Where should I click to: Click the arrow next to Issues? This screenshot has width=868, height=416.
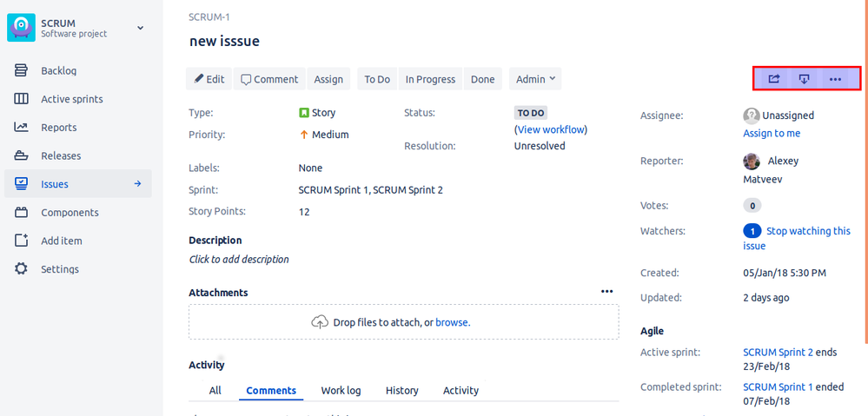(138, 183)
